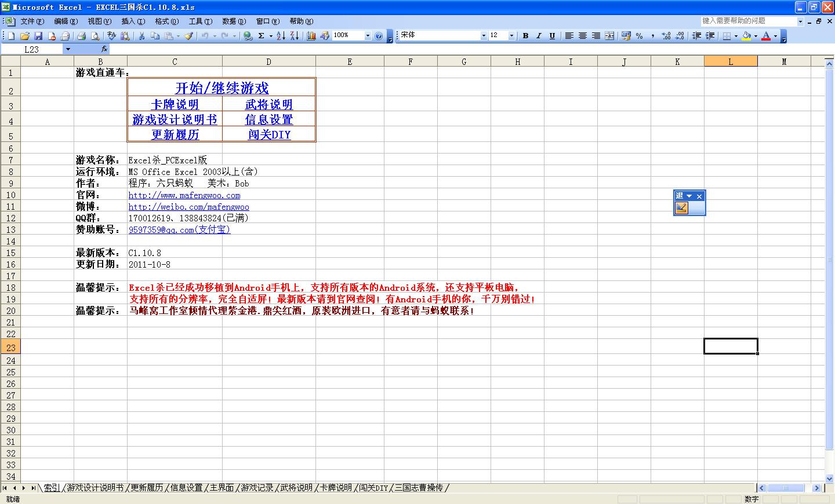Click Decrease Decimal icon
This screenshot has width=835, height=504.
pyautogui.click(x=680, y=36)
